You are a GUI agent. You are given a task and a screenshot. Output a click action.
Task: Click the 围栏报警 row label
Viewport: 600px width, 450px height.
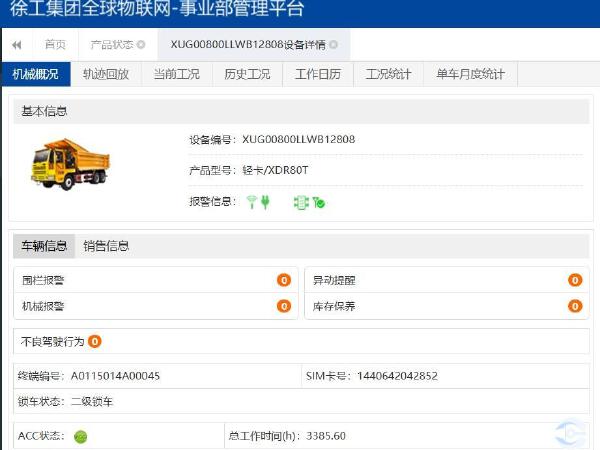(x=43, y=280)
